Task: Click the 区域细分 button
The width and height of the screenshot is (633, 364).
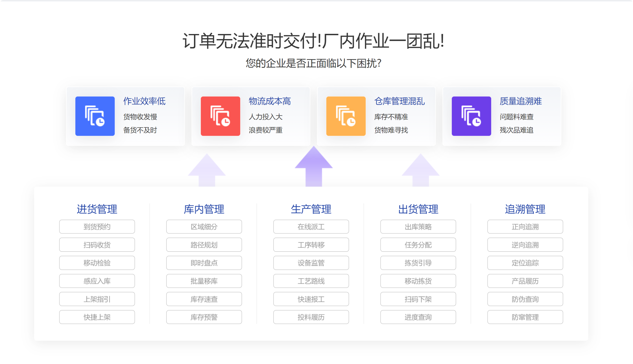Action: [204, 227]
